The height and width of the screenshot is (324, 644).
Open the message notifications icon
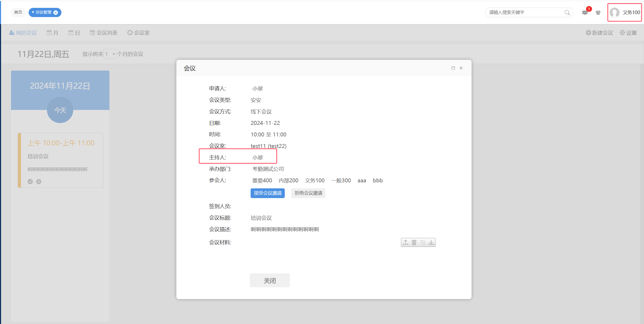[x=585, y=13]
